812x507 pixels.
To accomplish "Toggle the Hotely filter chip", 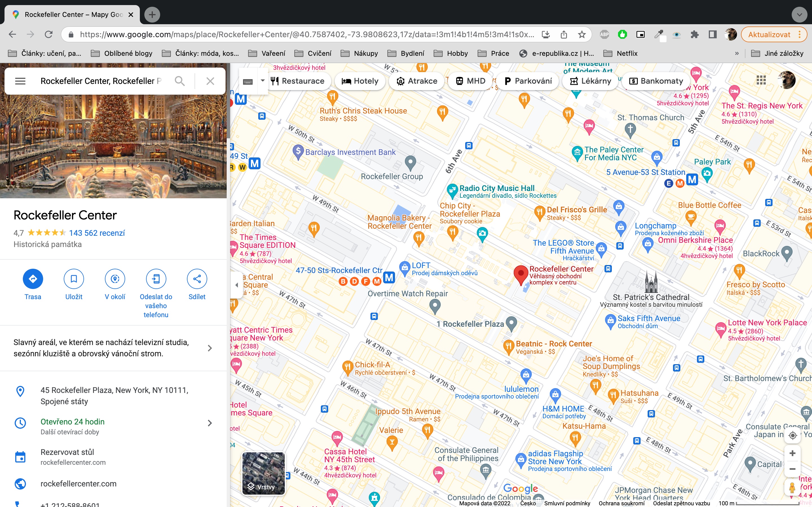I will click(x=359, y=81).
